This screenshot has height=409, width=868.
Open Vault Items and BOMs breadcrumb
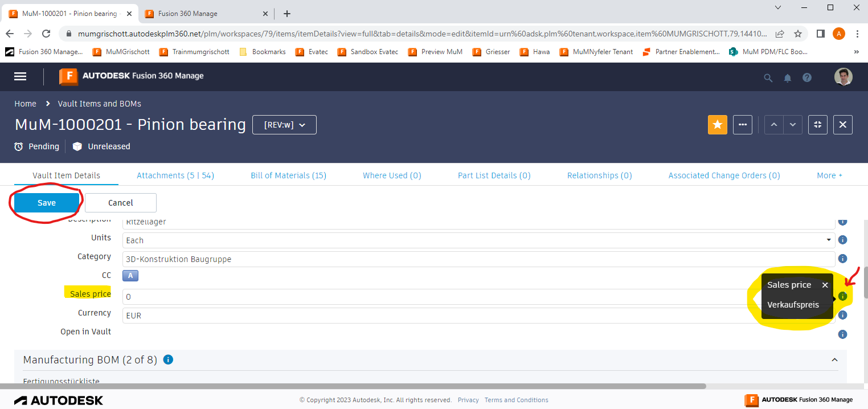tap(100, 104)
